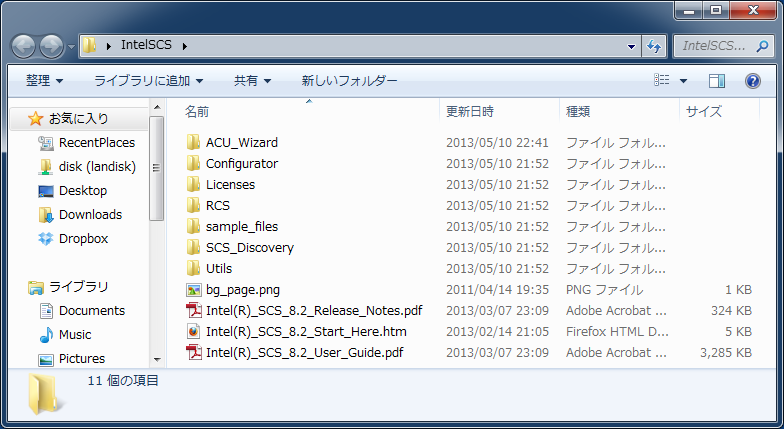The width and height of the screenshot is (784, 429).
Task: Click the RecentPlaces icon in sidebar
Action: tap(46, 143)
